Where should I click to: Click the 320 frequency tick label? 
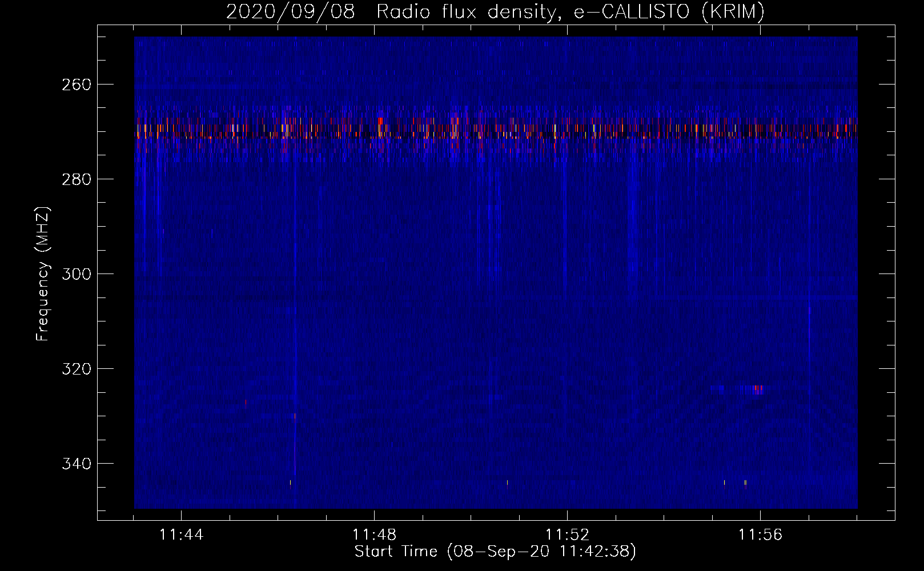coord(76,369)
